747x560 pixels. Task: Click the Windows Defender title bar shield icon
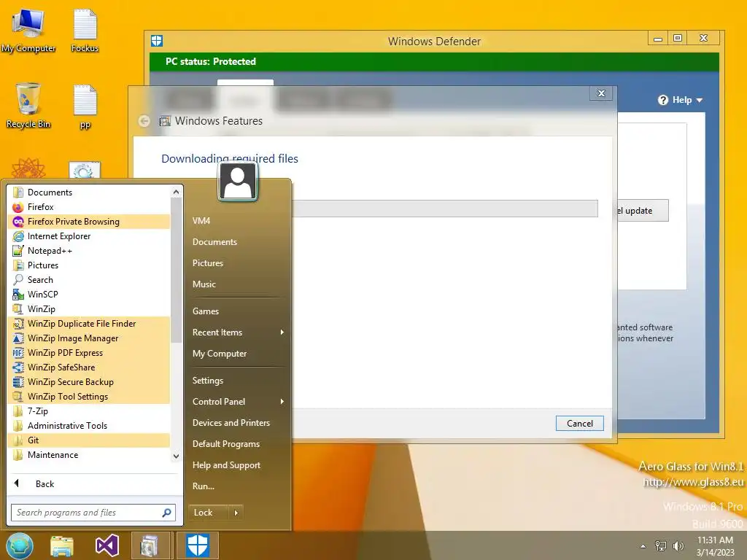coord(157,41)
